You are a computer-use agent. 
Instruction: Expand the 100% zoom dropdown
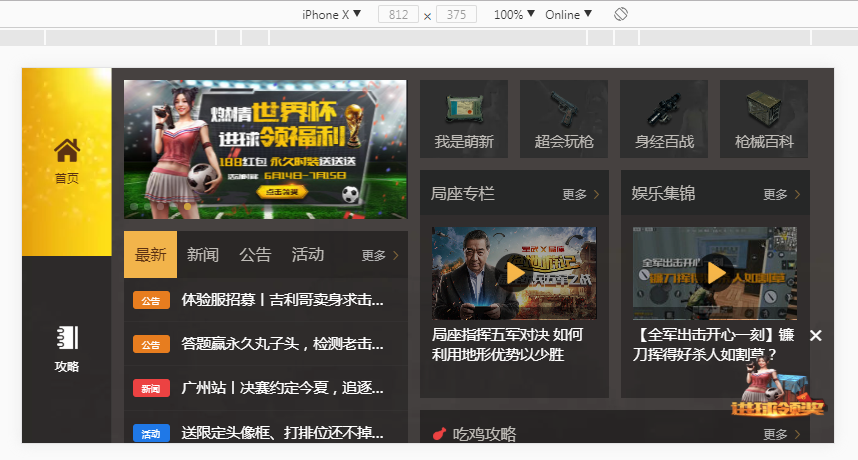click(x=514, y=14)
